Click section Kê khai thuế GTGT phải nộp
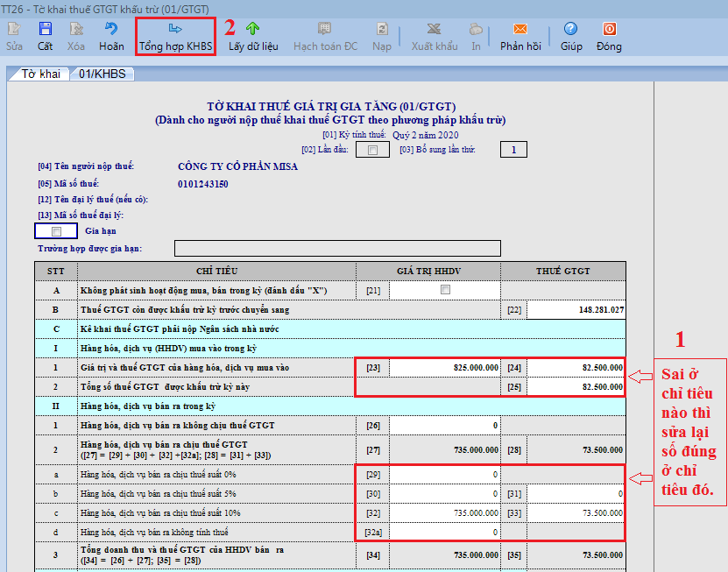This screenshot has width=728, height=572. click(x=330, y=329)
